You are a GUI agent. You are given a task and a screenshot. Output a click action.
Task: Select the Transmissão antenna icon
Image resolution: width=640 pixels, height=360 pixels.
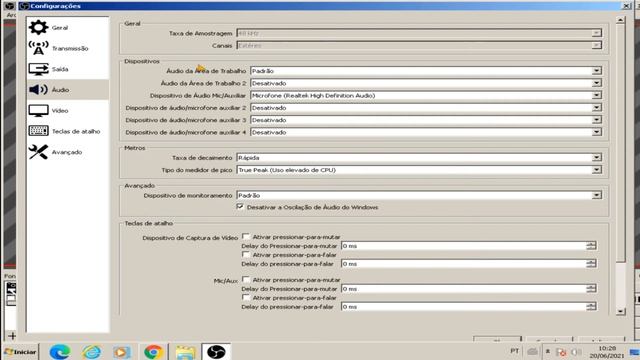coord(38,48)
